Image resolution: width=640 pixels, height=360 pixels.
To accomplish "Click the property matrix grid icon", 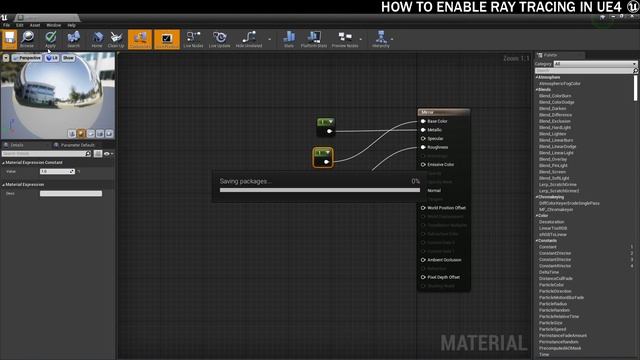I will pyautogui.click(x=98, y=154).
